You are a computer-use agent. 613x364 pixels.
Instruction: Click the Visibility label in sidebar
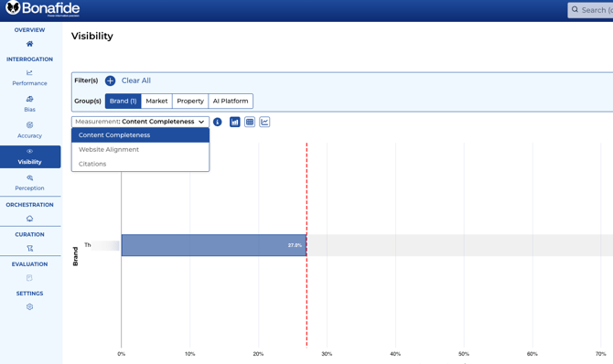(29, 162)
